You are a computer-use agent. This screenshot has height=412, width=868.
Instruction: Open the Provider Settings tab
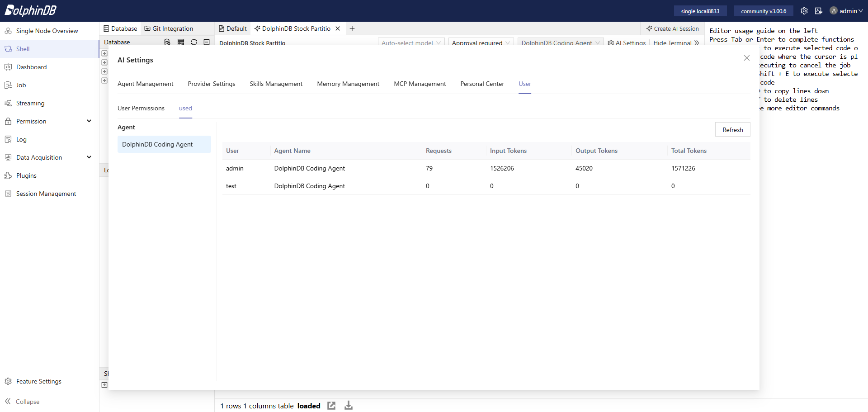tap(212, 84)
